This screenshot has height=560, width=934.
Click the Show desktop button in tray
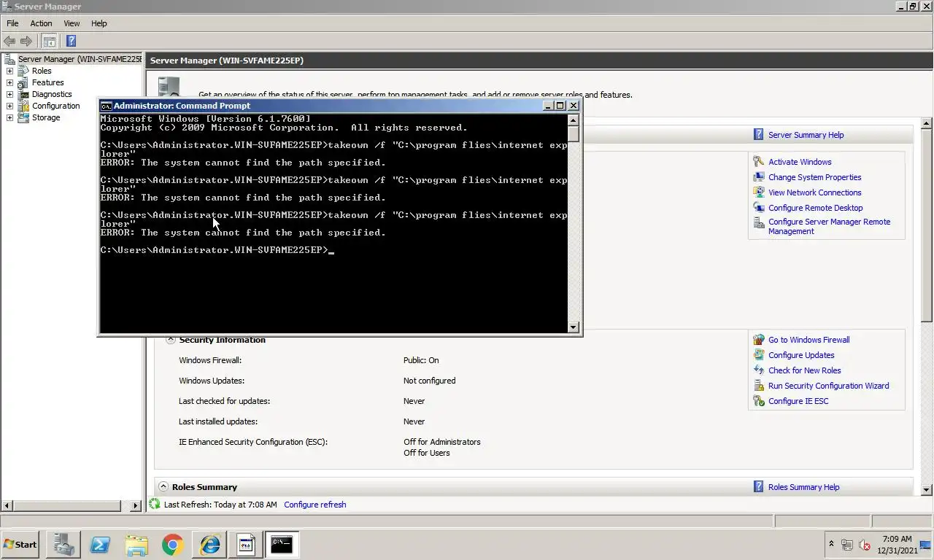coord(926,545)
